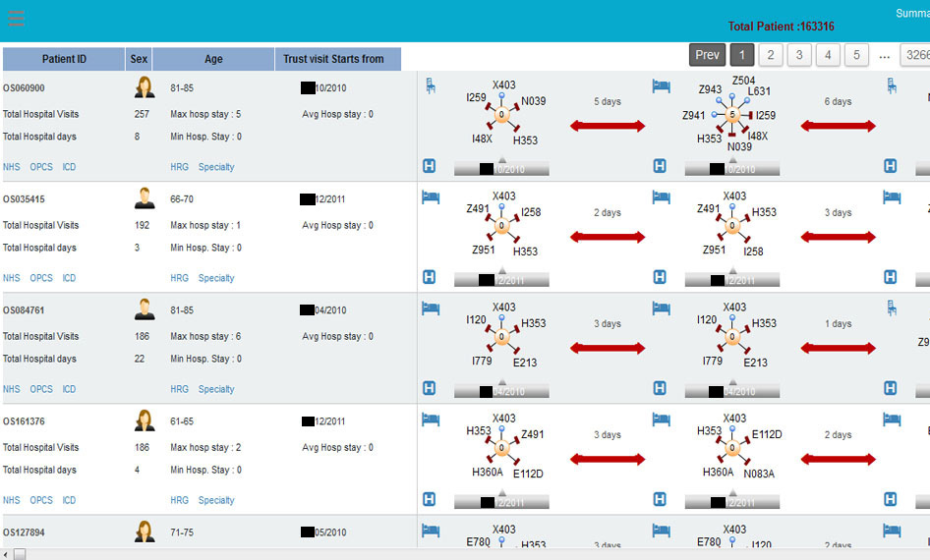
Task: Sort by Age column header
Action: pyautogui.click(x=213, y=59)
